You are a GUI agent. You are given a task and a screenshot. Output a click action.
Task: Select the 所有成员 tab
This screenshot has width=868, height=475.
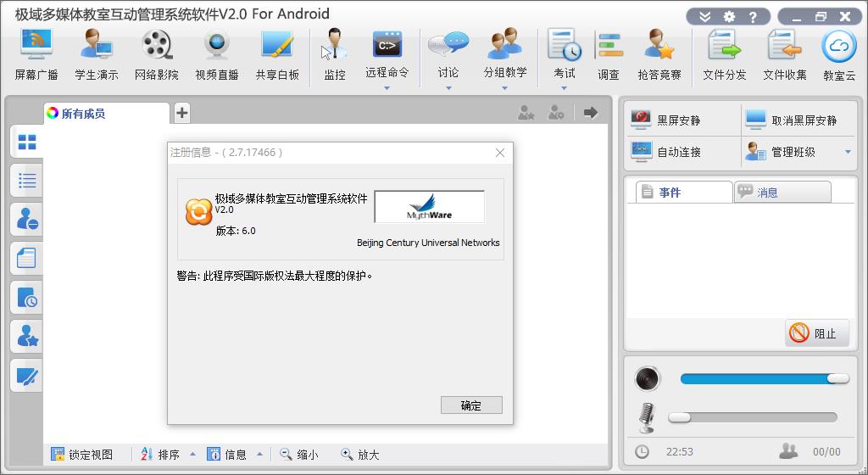(x=106, y=114)
